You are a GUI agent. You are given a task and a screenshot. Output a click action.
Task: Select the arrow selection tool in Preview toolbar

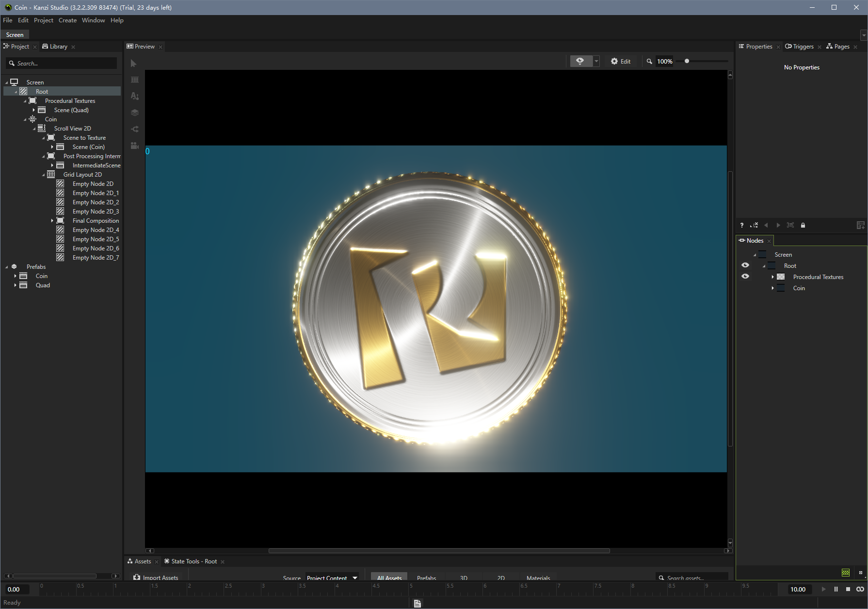pos(134,64)
